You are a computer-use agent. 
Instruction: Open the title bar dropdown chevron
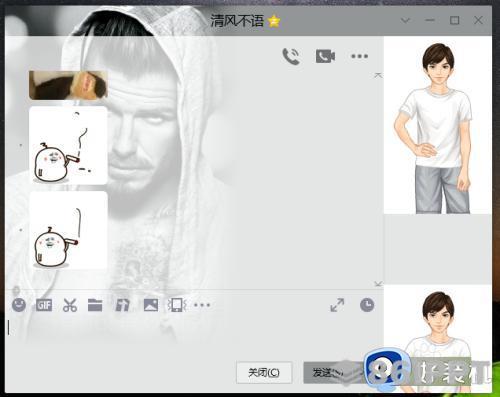tap(405, 21)
